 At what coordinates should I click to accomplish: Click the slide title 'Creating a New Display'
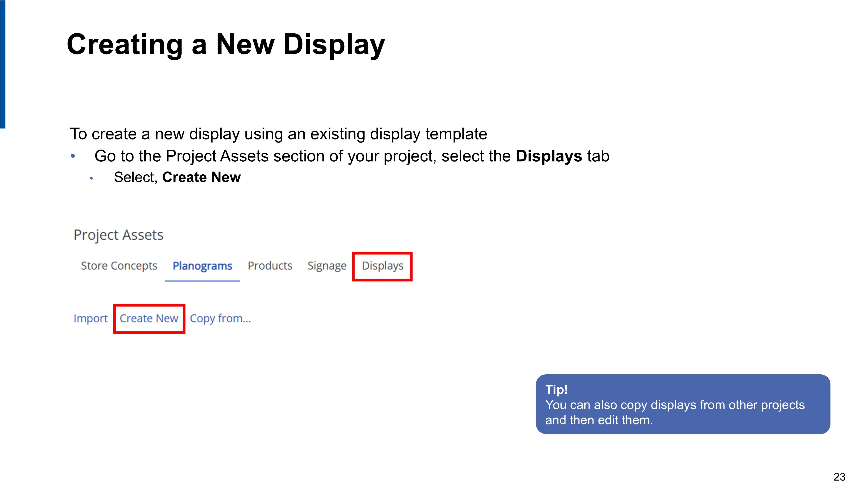click(x=226, y=44)
